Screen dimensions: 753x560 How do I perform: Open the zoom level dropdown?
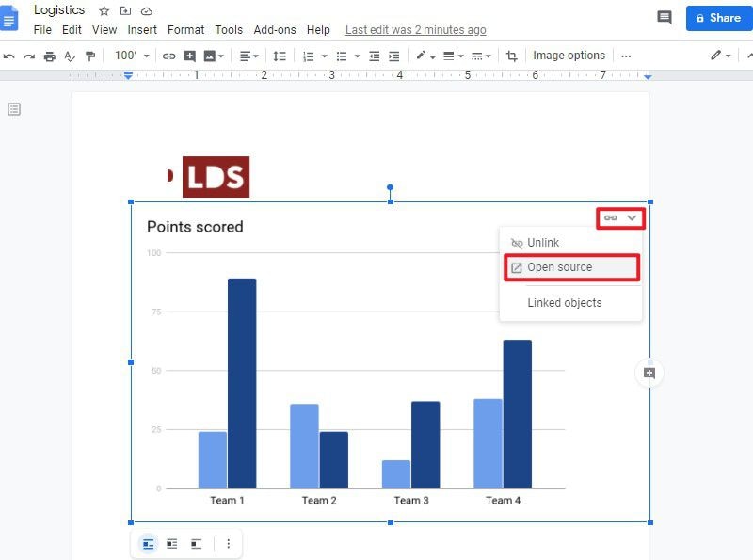coord(132,56)
